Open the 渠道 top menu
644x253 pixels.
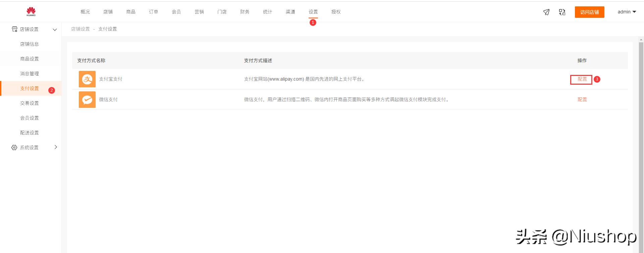tap(290, 12)
